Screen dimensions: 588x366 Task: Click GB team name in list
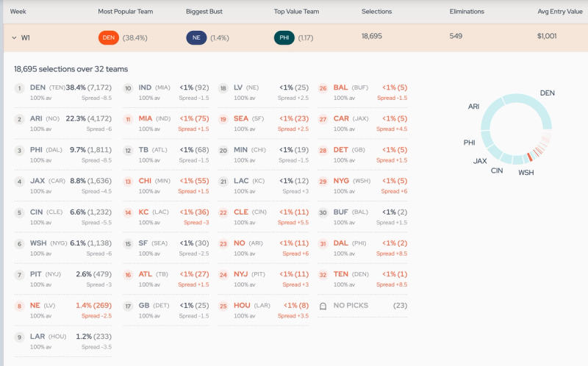click(x=144, y=305)
